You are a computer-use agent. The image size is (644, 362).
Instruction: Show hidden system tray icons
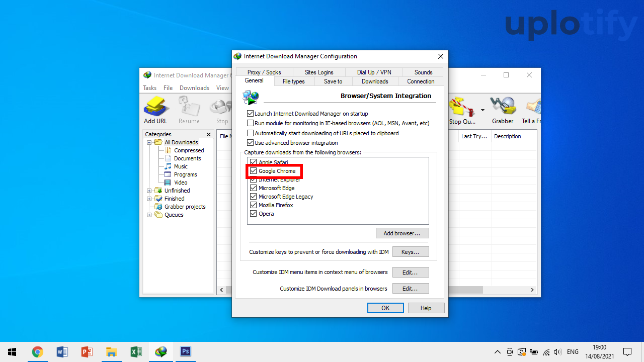pos(498,352)
